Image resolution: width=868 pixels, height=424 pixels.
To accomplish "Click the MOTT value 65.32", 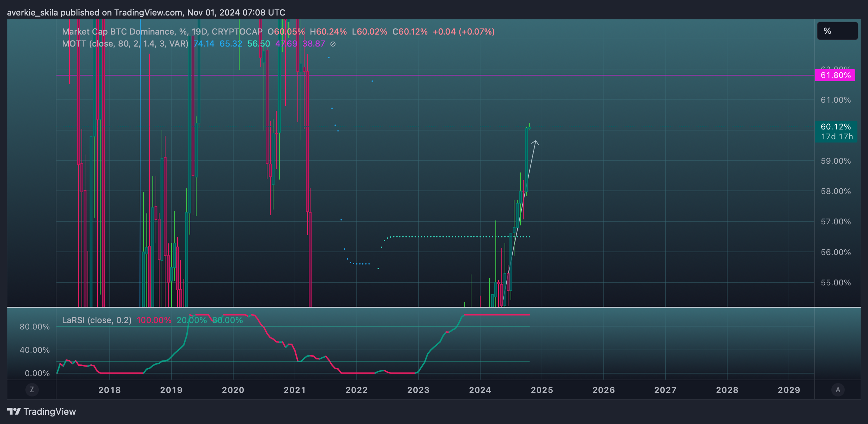I will coord(231,44).
